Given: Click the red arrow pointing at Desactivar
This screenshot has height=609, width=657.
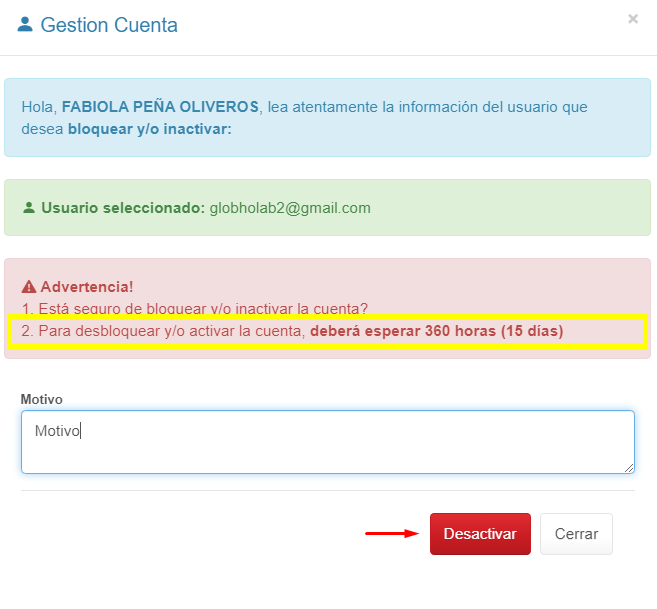Looking at the screenshot, I should [392, 533].
